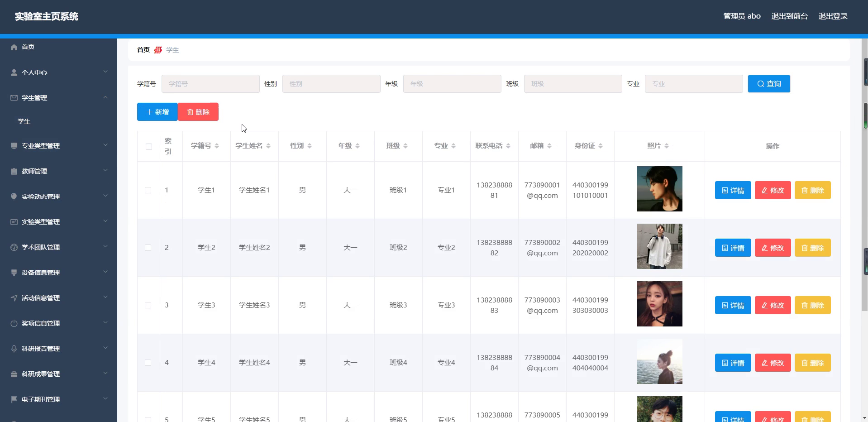Click the person icon next to 个人中心

14,72
